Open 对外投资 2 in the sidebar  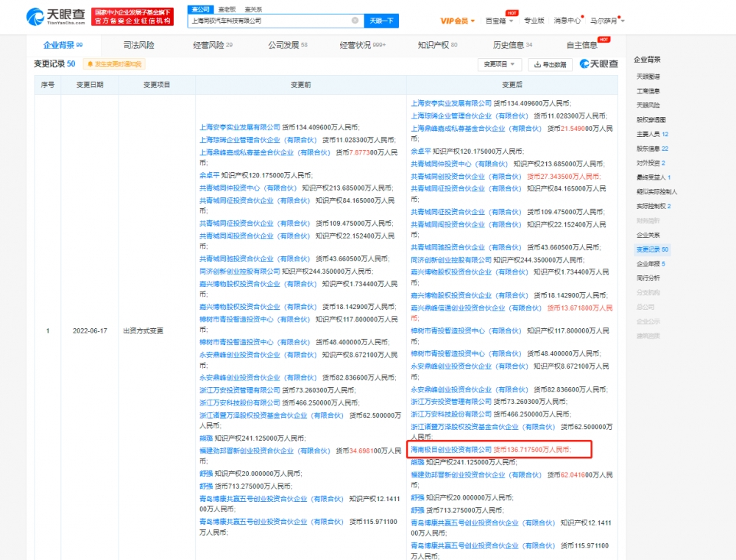[x=651, y=163]
